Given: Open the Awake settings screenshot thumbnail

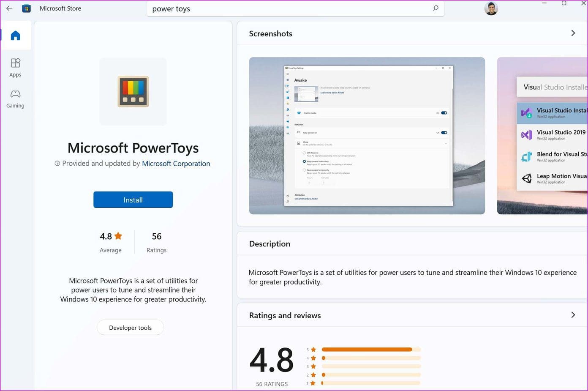Looking at the screenshot, I should 367,136.
